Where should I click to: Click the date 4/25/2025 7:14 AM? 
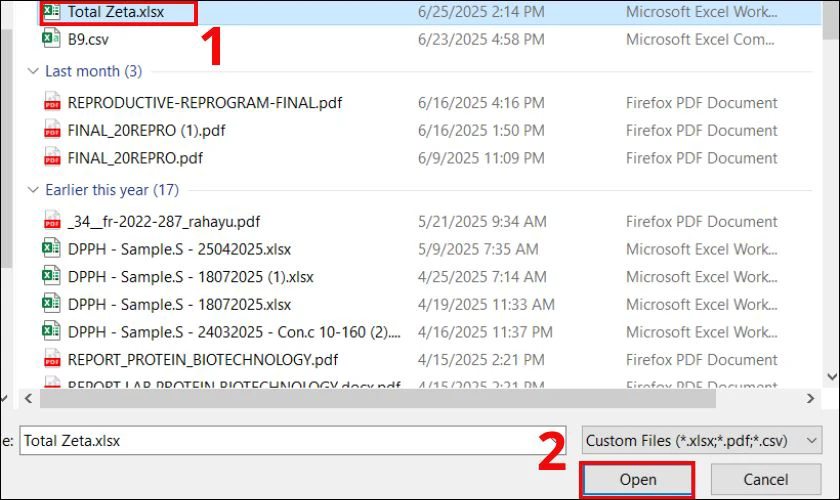(482, 277)
